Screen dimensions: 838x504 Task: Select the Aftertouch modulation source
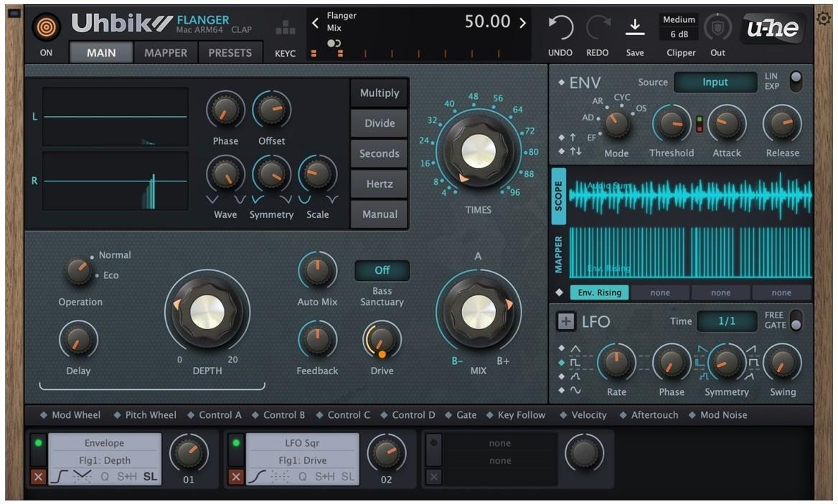(649, 415)
